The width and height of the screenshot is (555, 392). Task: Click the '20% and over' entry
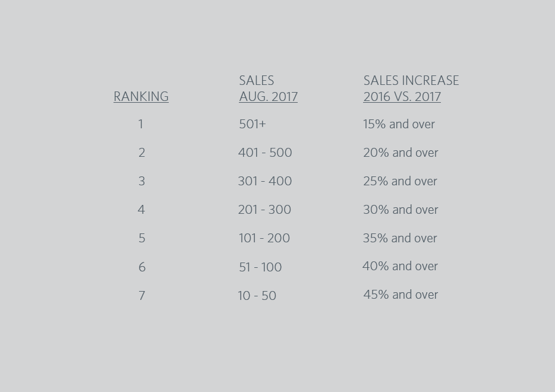pos(401,153)
